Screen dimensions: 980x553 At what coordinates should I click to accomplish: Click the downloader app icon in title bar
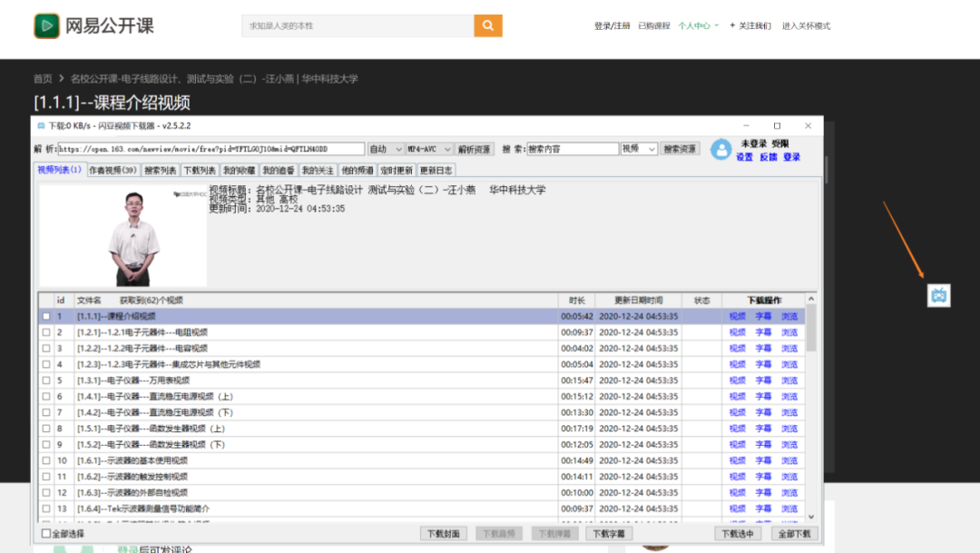pyautogui.click(x=41, y=125)
